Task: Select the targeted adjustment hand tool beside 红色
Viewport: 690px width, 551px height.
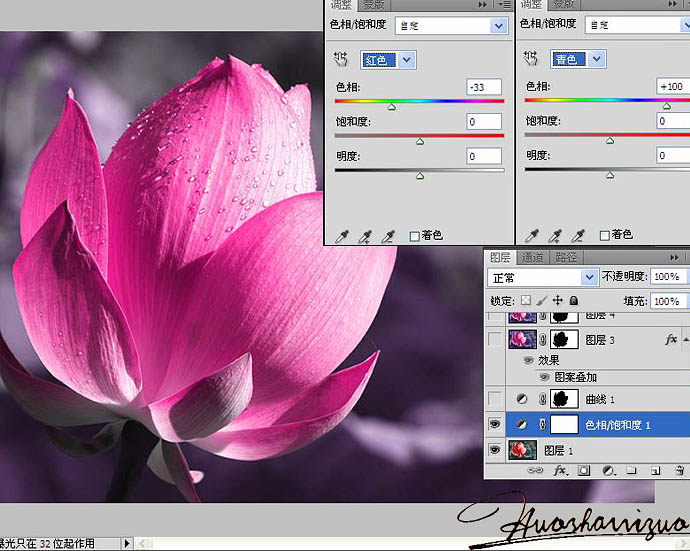Action: 340,60
